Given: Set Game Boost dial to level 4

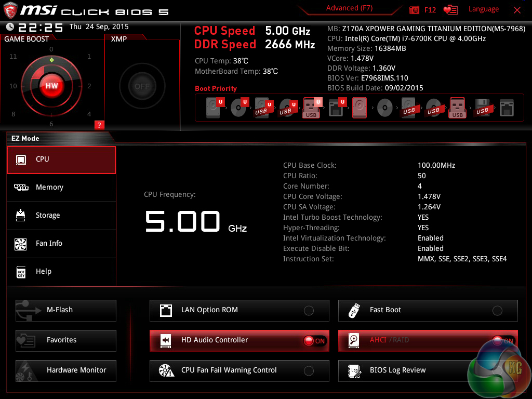Looking at the screenshot, I should tap(89, 114).
